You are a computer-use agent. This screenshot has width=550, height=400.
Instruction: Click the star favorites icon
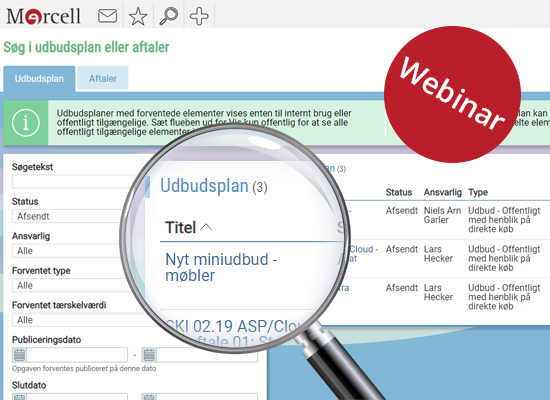click(x=138, y=16)
